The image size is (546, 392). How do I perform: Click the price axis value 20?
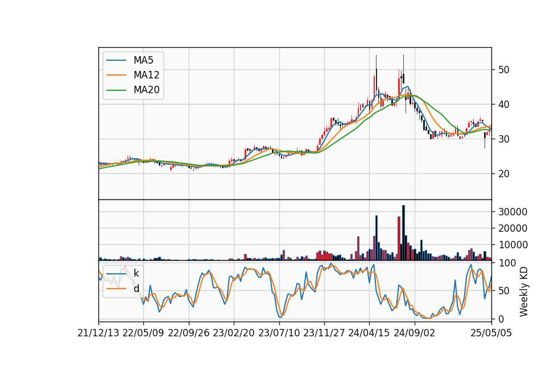[503, 174]
